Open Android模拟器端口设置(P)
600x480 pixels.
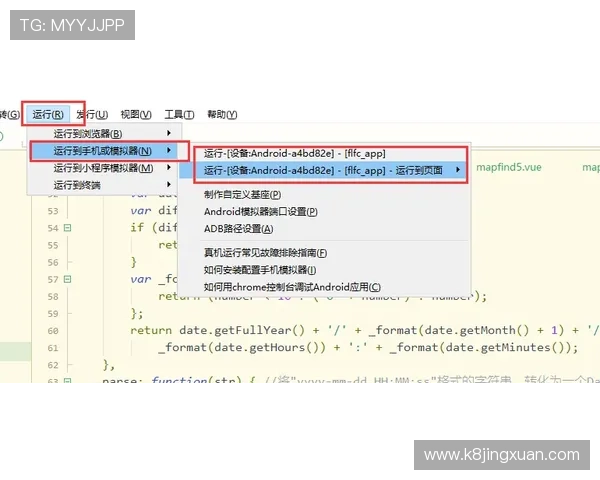(260, 212)
